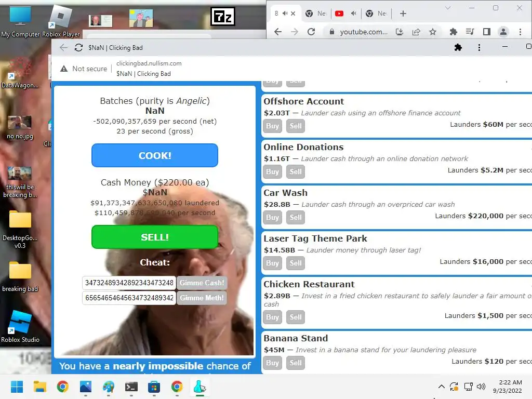Image resolution: width=532 pixels, height=399 pixels.
Task: Open Chrome extensions puzzle icon in YouTube window
Action: click(x=453, y=32)
